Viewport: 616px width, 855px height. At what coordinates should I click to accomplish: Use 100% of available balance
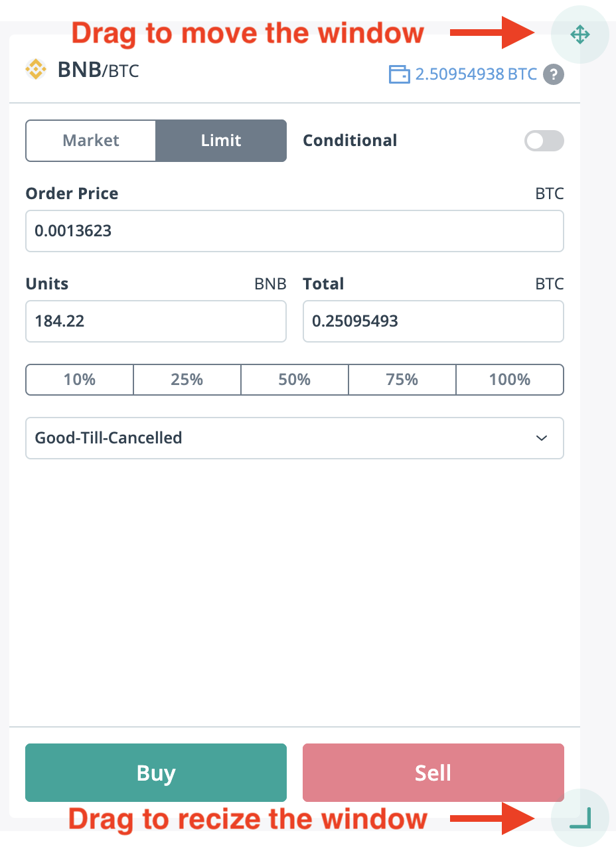510,380
